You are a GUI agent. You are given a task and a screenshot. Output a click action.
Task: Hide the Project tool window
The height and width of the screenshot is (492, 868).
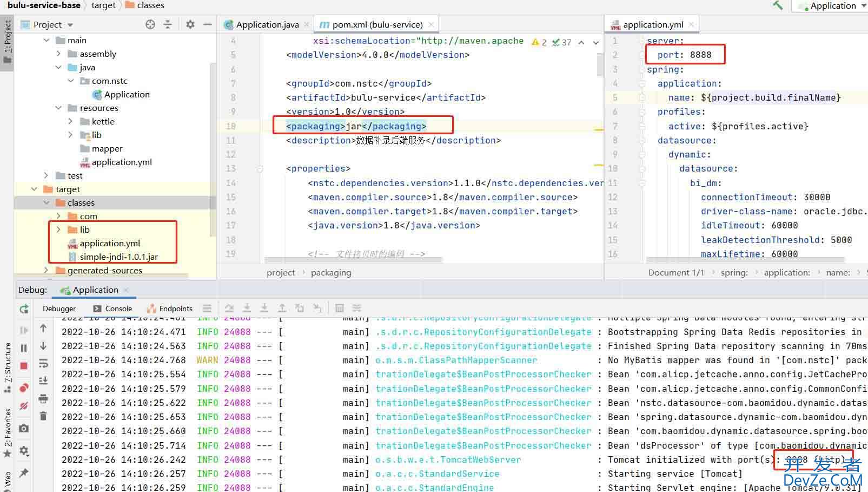(207, 24)
